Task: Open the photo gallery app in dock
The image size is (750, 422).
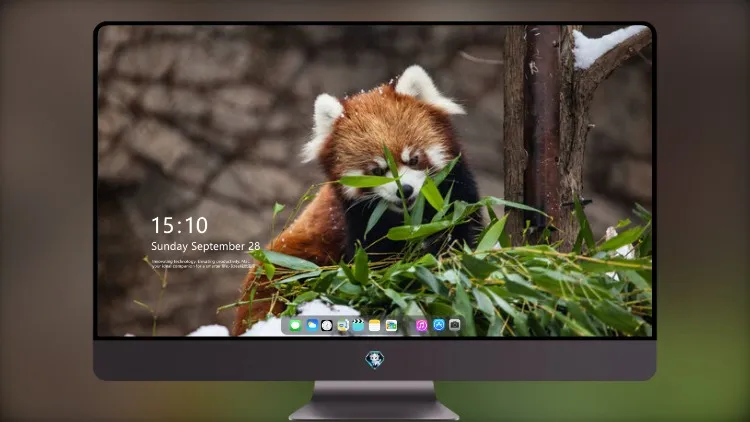Action: pyautogui.click(x=391, y=325)
